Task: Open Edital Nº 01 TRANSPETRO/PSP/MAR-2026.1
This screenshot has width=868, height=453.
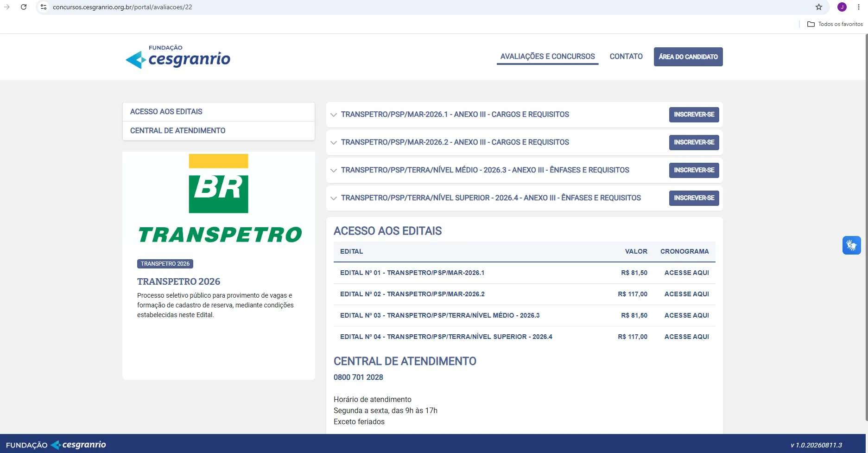Action: [x=412, y=273]
